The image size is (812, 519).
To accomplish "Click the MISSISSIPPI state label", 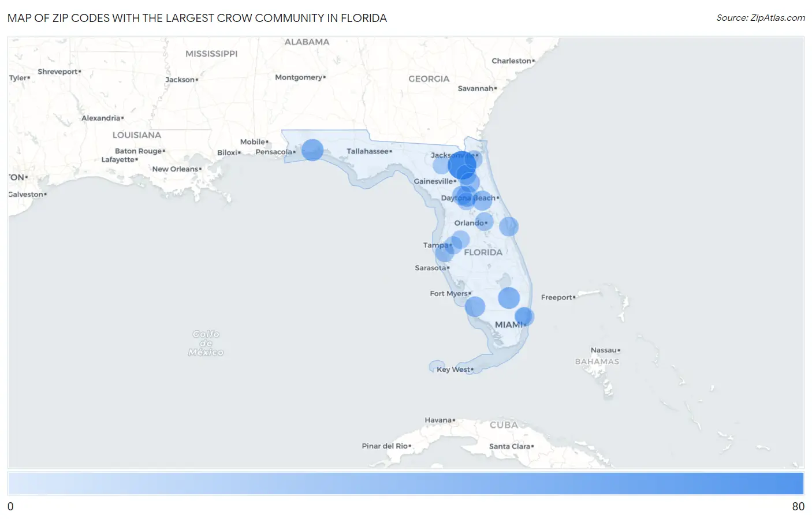I will tap(211, 54).
